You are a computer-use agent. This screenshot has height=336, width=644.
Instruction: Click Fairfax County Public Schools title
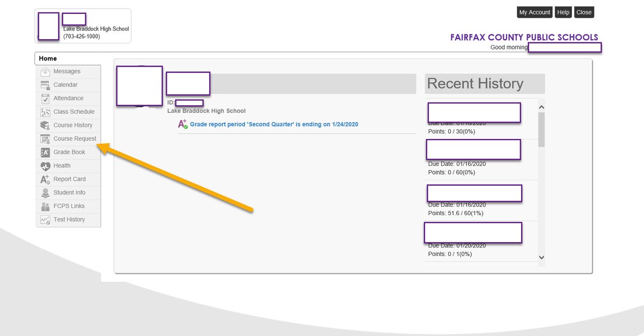524,38
